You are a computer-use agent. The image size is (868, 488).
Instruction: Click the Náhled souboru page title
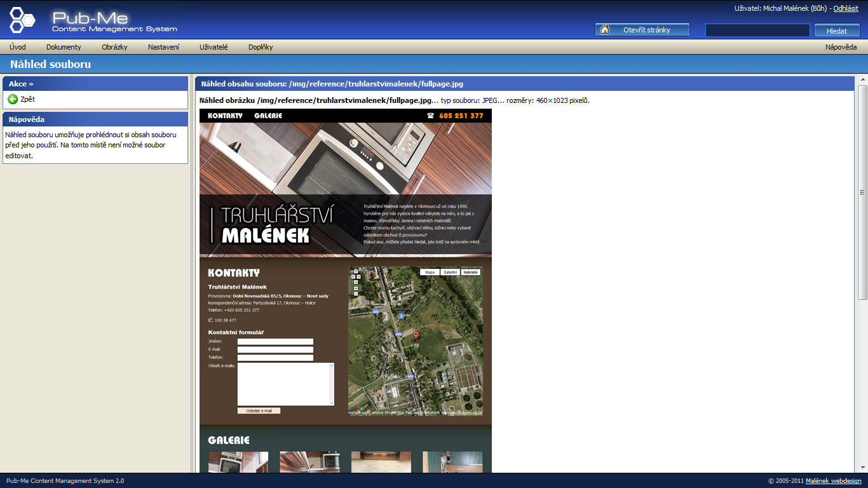[50, 64]
